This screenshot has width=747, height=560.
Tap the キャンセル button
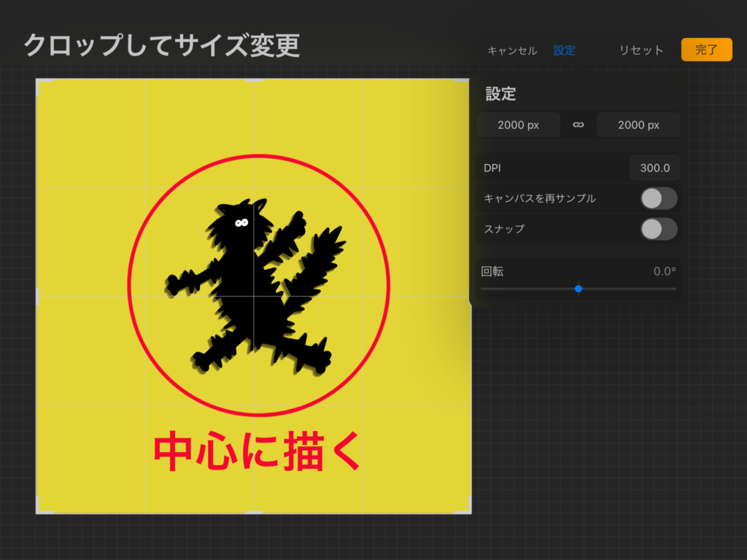pos(511,50)
